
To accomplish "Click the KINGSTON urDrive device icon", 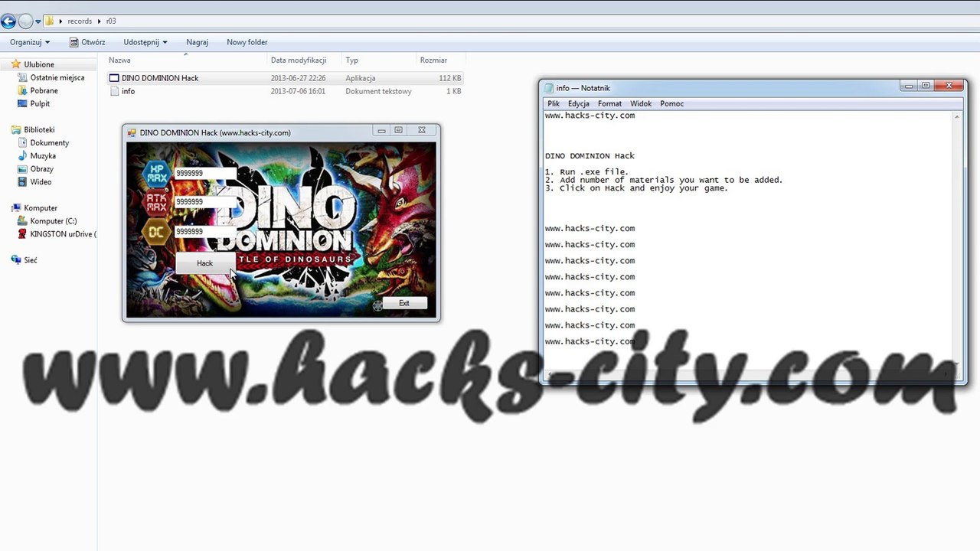I will [22, 234].
